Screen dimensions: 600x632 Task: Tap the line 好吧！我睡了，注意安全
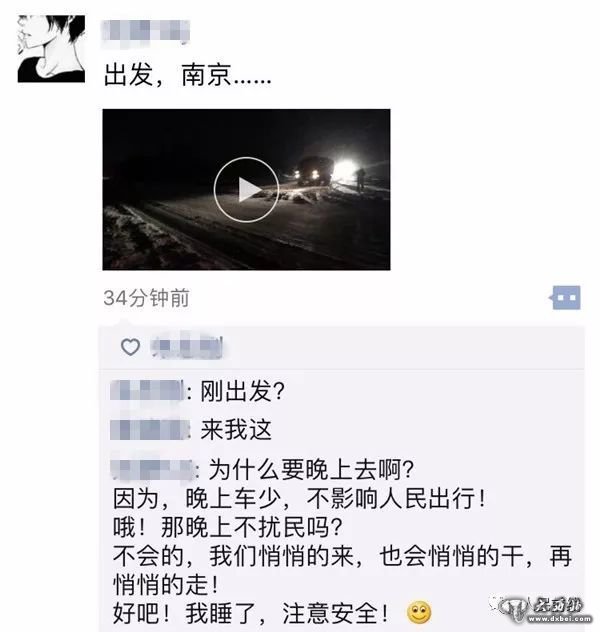[250, 613]
